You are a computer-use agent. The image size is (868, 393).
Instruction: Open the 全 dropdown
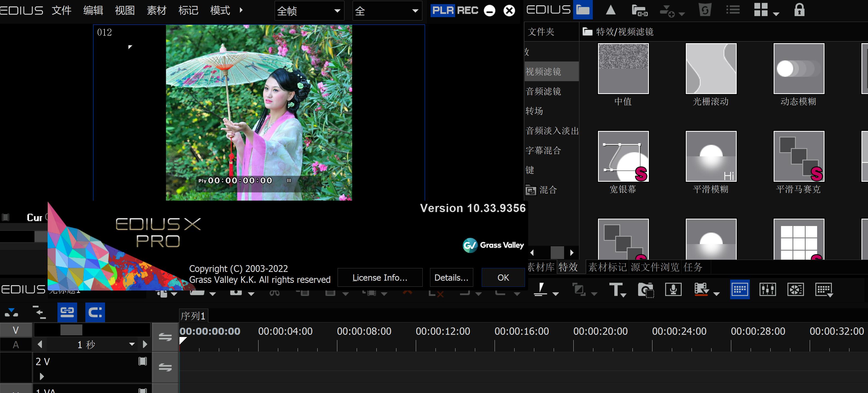(387, 11)
